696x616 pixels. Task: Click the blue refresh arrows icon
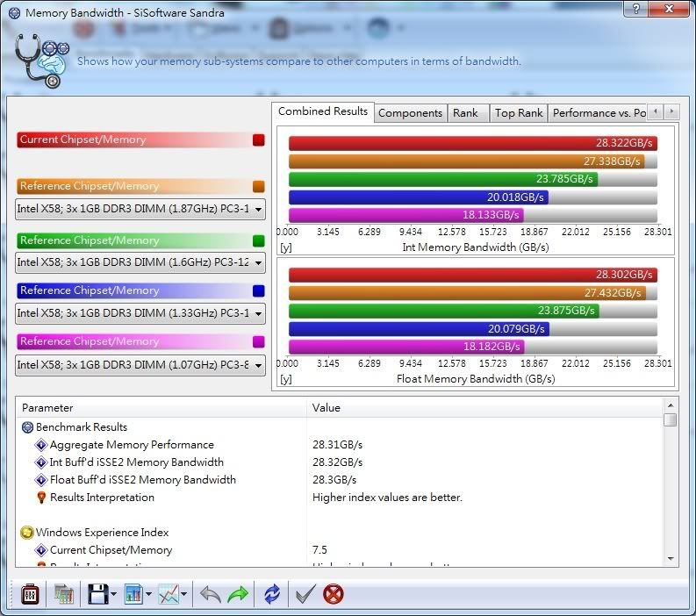[x=272, y=594]
